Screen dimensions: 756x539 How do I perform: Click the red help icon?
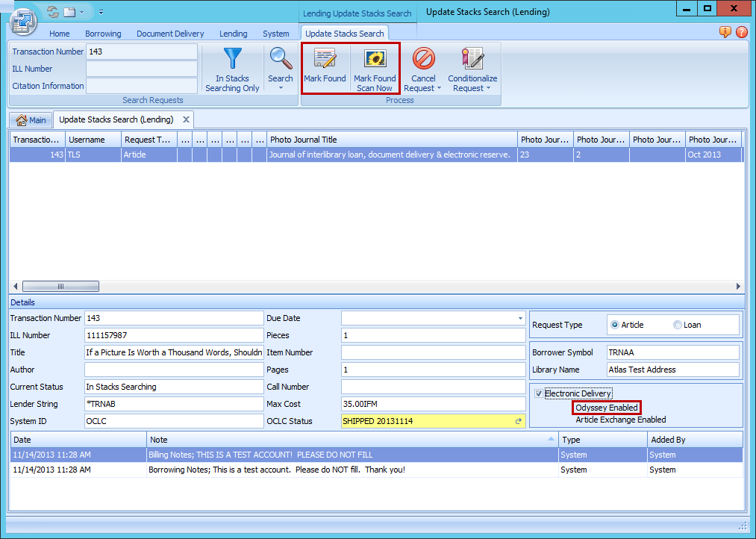pyautogui.click(x=741, y=32)
